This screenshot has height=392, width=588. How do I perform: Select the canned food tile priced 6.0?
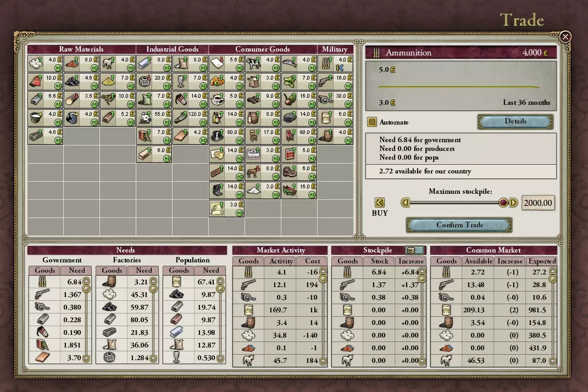click(x=336, y=117)
